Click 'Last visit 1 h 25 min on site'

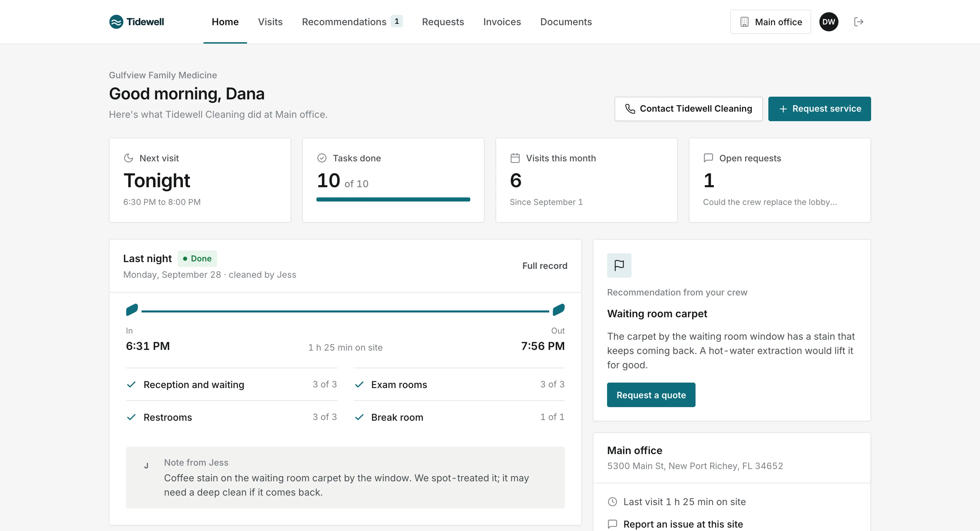[x=684, y=502]
